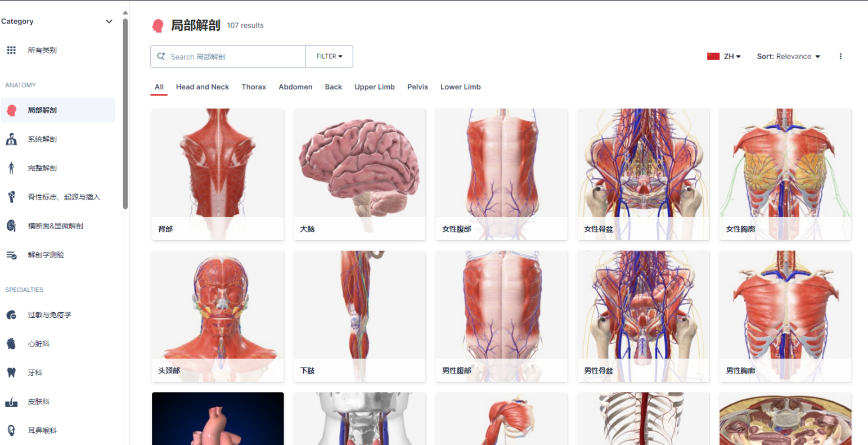Click the Search 局部解剖 input field

pyautogui.click(x=233, y=57)
